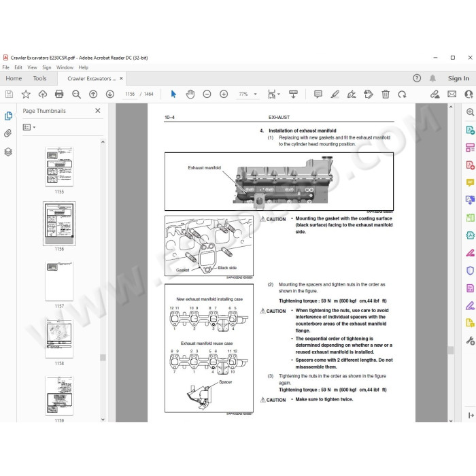
Task: Open the Edit PDF tool in right pane
Action: click(470, 148)
